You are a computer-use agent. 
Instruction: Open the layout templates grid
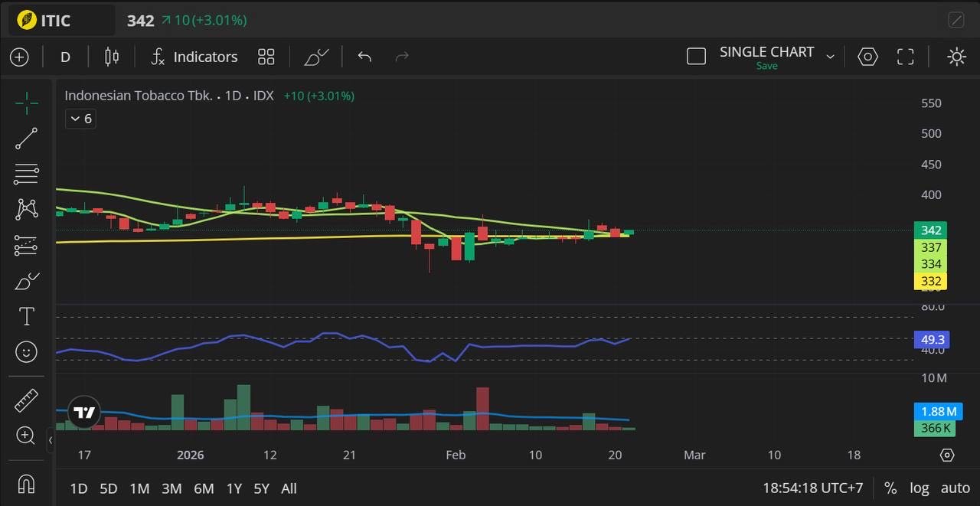(x=266, y=57)
